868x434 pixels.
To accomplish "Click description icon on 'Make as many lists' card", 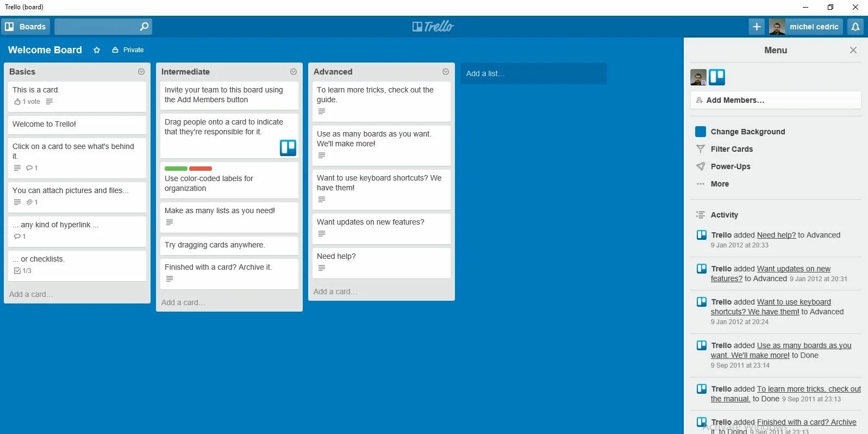I will click(170, 222).
